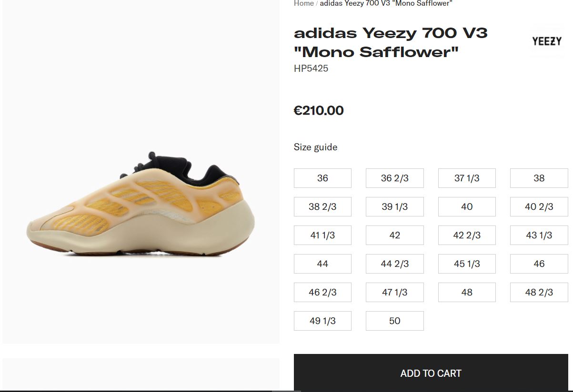Choose size 40
Screen dimensions: 573x392
pos(467,206)
